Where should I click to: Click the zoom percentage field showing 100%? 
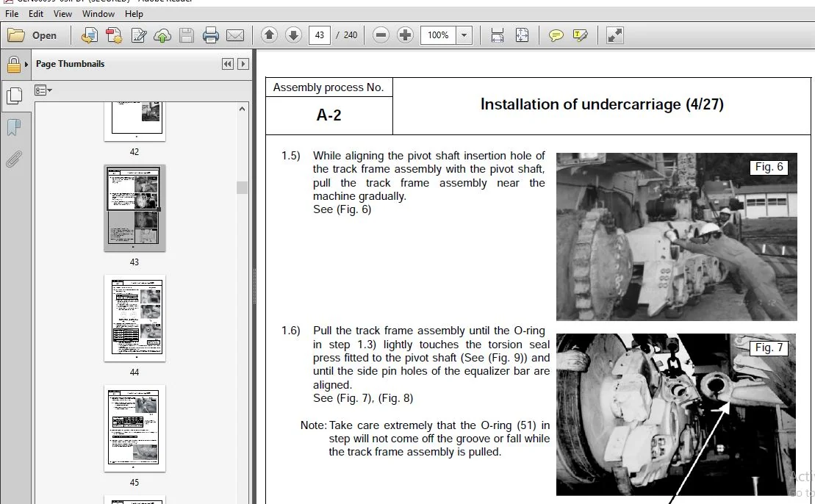[x=438, y=35]
